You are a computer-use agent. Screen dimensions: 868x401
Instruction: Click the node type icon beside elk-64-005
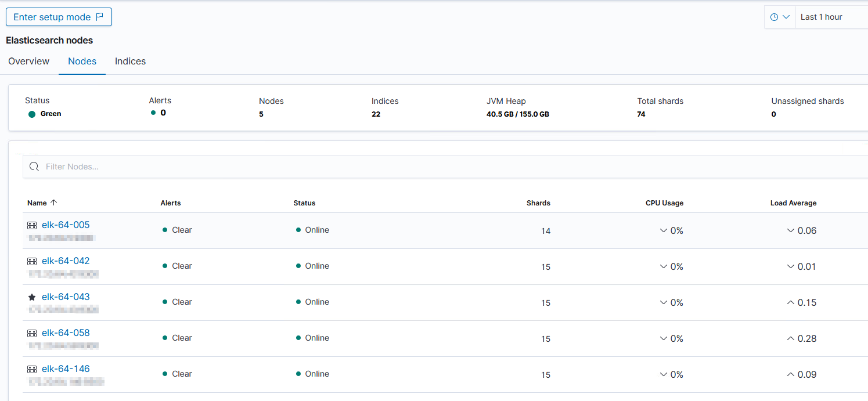click(x=32, y=225)
